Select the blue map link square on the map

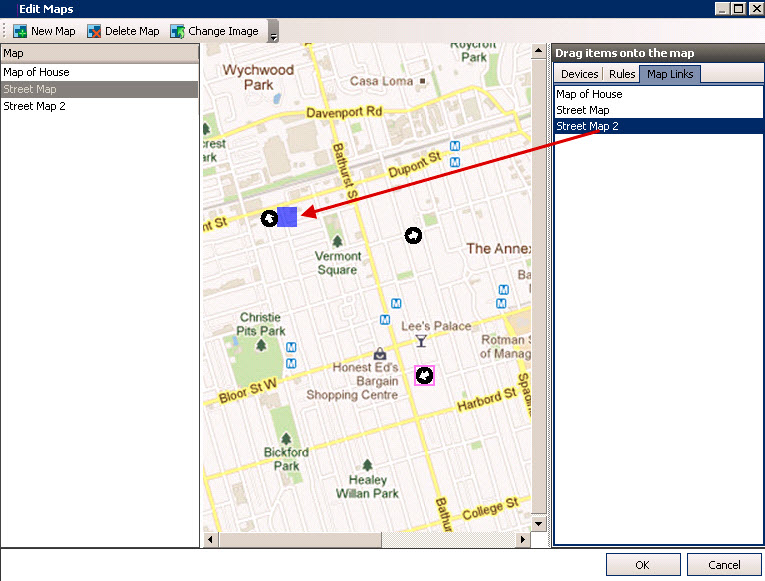[x=287, y=217]
